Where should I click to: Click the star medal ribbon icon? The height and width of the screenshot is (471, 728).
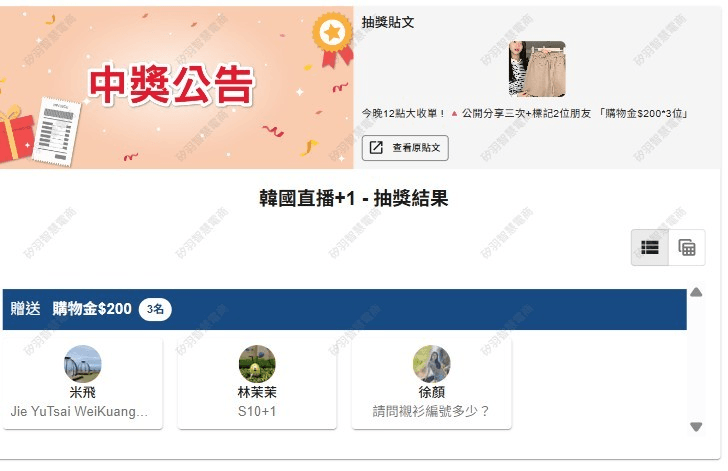(x=332, y=40)
